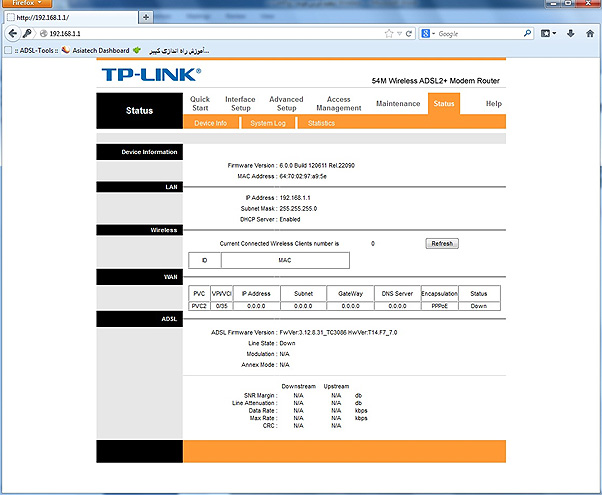602x495 pixels.
Task: Click the MAC column header in wireless table
Action: pyautogui.click(x=285, y=260)
